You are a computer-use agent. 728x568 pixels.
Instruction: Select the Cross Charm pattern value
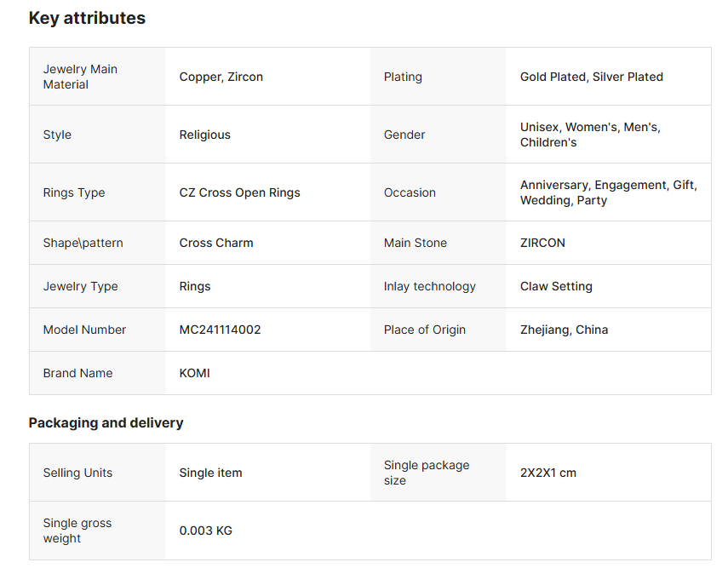click(216, 243)
